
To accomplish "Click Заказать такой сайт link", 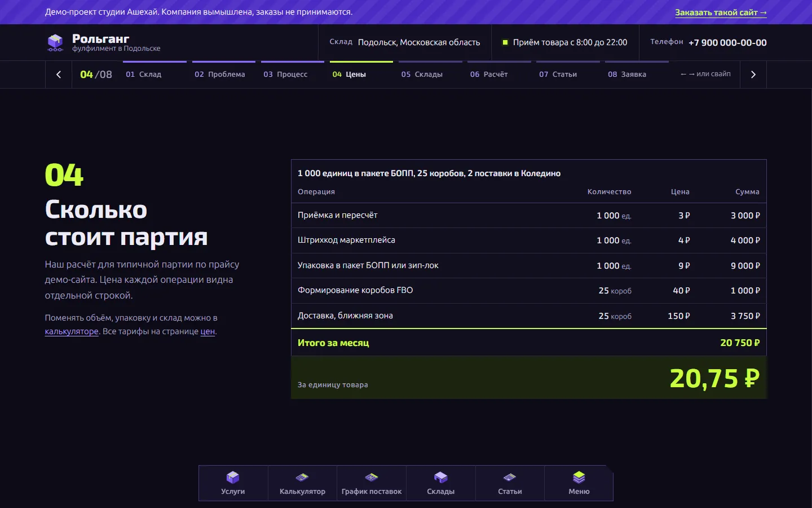I will [721, 12].
